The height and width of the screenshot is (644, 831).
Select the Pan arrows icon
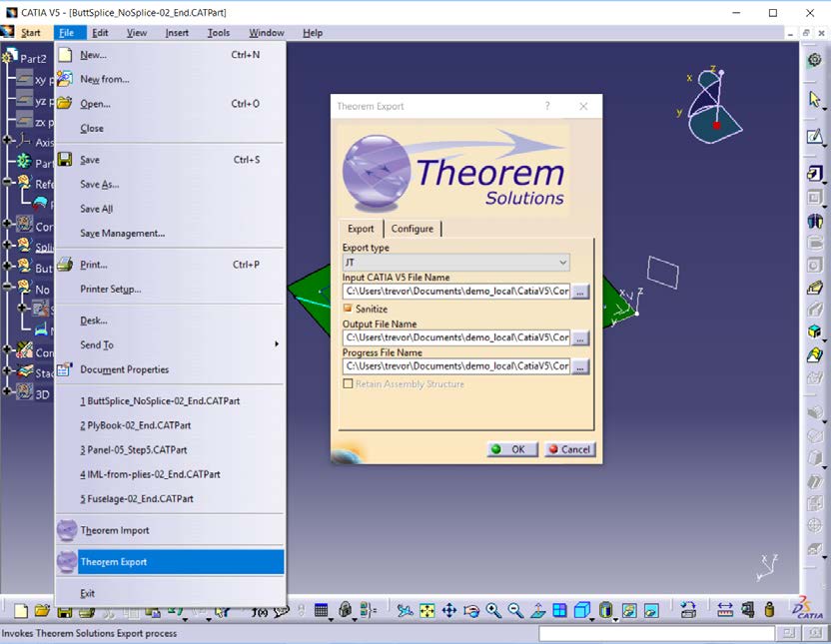[448, 611]
